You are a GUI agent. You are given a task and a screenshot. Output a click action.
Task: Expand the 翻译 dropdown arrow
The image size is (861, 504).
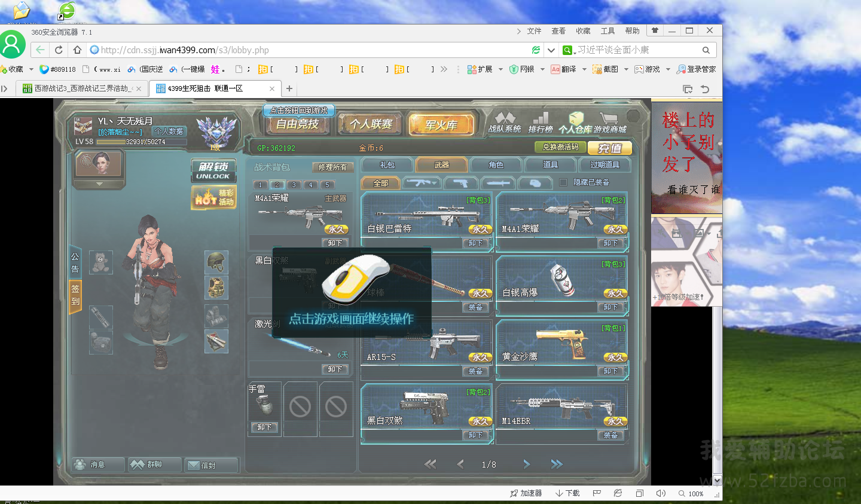coord(584,69)
